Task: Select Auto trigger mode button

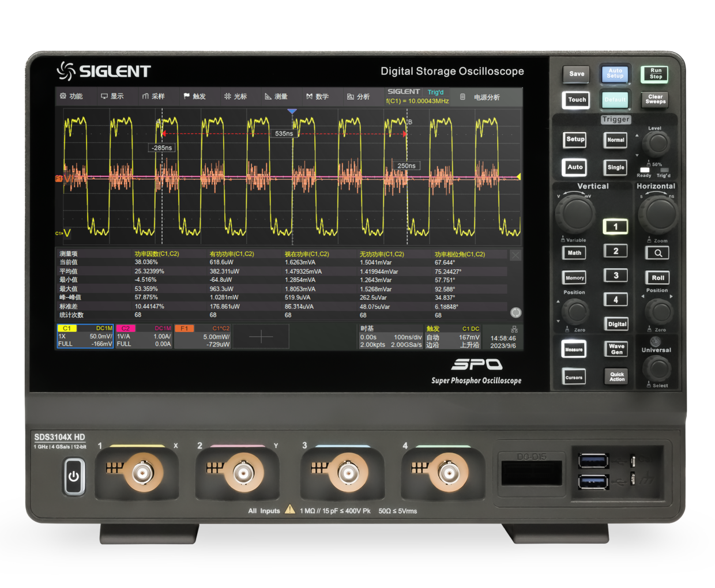Action: pyautogui.click(x=575, y=167)
